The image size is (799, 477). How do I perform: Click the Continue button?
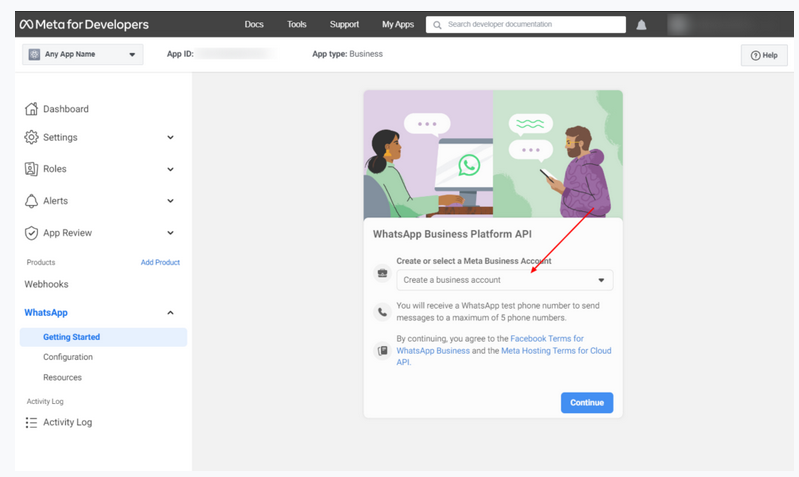click(587, 403)
